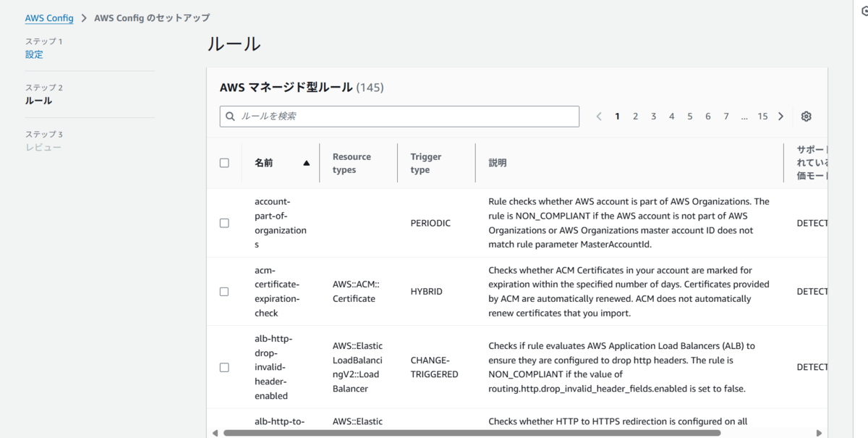Screen dimensions: 868x438
Task: Select current page 1 button
Action: point(617,117)
